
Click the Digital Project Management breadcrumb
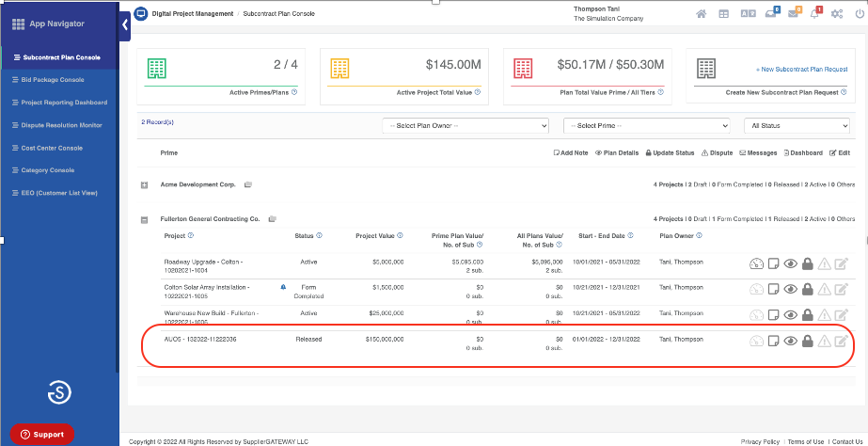coord(192,13)
